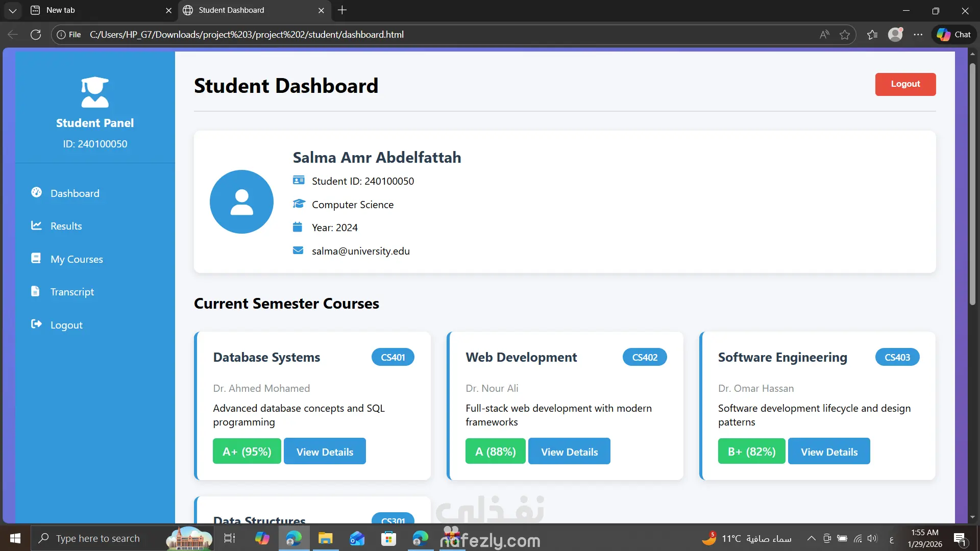Click the blue user avatar circle
The height and width of the screenshot is (551, 980).
pos(241,202)
